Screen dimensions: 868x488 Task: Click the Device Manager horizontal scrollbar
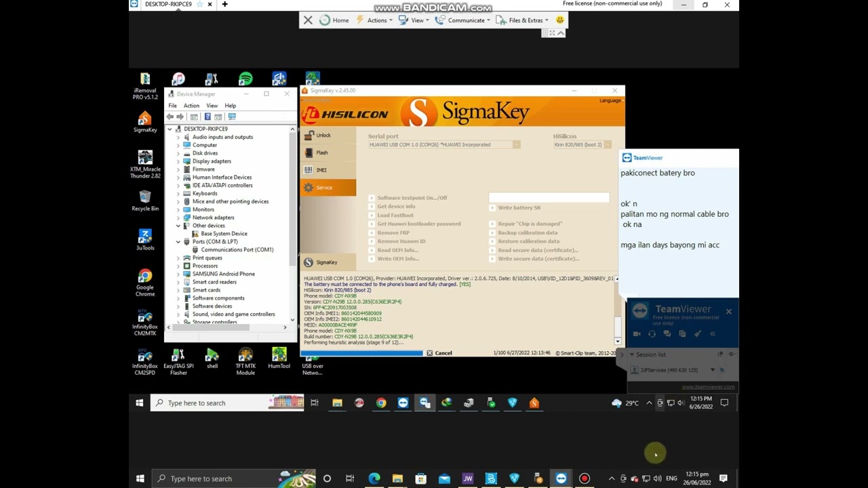coord(227,327)
